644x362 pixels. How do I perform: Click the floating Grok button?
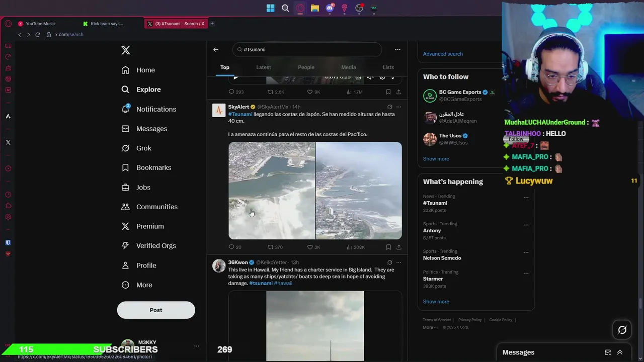point(622,330)
